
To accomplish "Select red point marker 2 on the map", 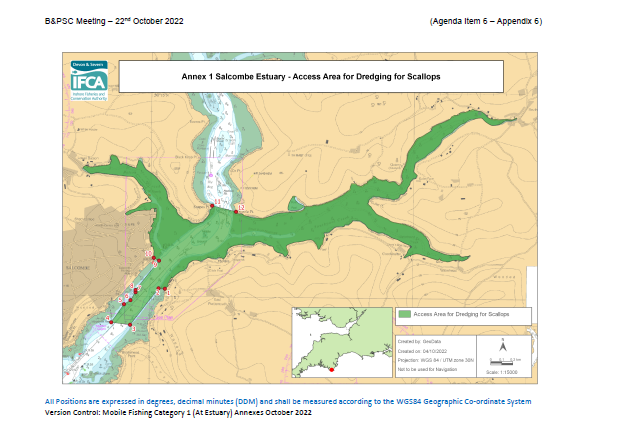I will coord(159,289).
